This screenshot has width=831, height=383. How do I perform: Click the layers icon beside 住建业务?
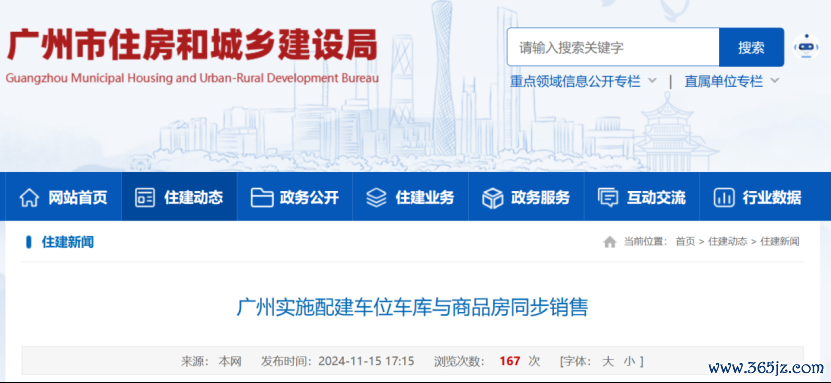pos(376,198)
